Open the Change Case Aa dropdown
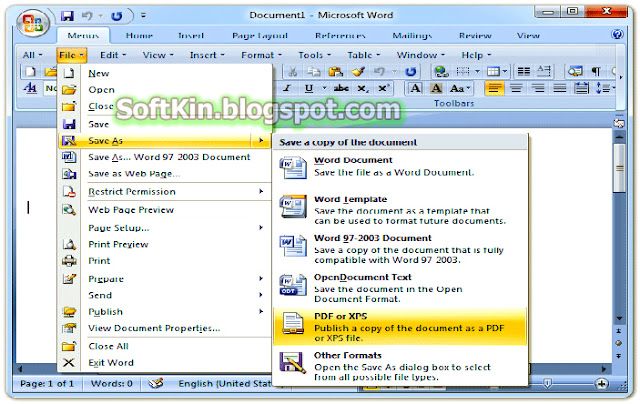 [460, 89]
